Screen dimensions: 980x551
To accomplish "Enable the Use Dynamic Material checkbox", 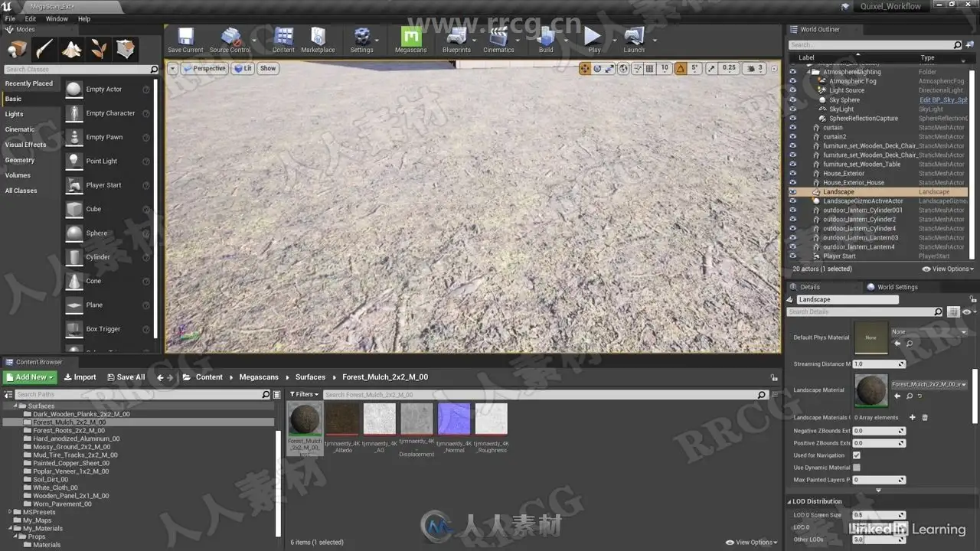I will pos(857,468).
